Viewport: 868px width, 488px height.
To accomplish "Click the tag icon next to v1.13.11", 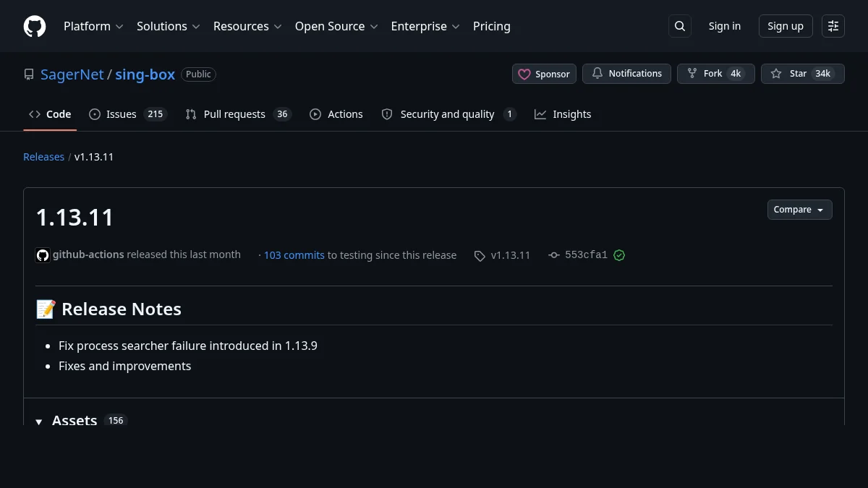I will click(480, 256).
